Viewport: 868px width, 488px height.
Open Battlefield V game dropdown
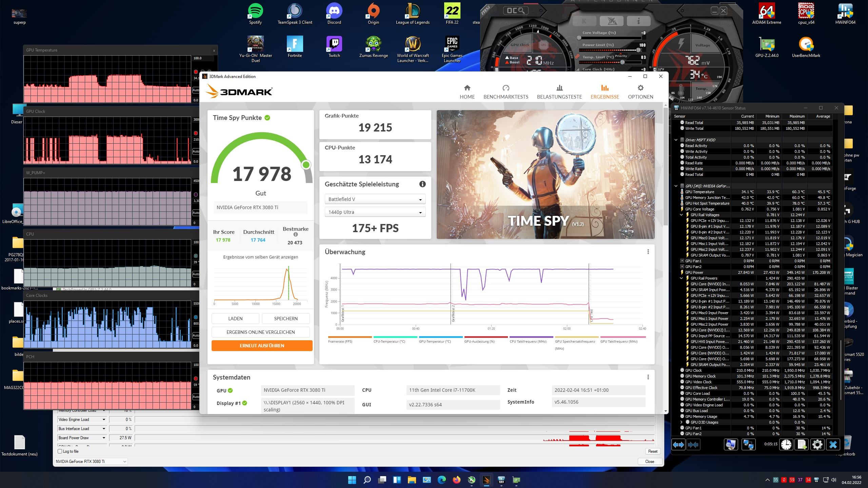(x=375, y=199)
